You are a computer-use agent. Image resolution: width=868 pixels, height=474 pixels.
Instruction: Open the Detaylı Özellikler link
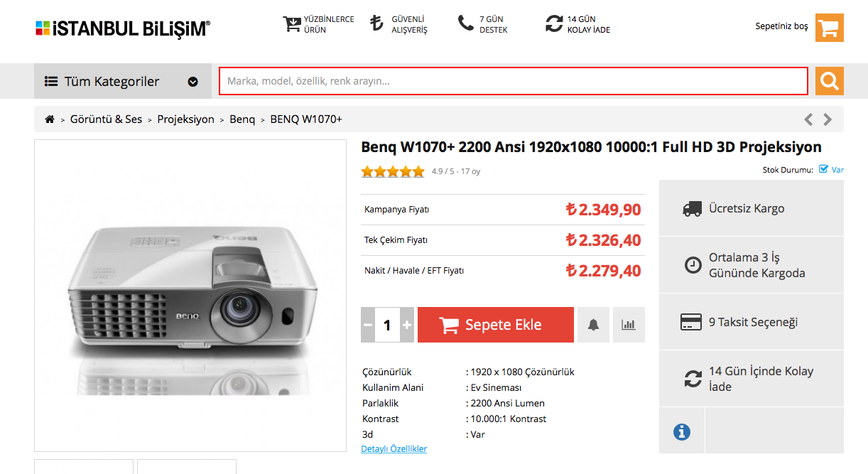click(x=394, y=449)
